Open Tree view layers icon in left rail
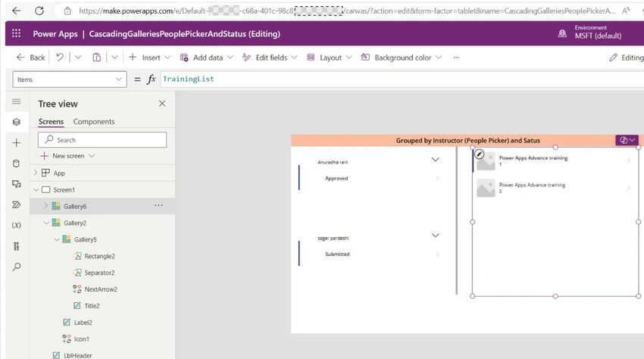Viewport: 644px width, 359px height. 17,122
